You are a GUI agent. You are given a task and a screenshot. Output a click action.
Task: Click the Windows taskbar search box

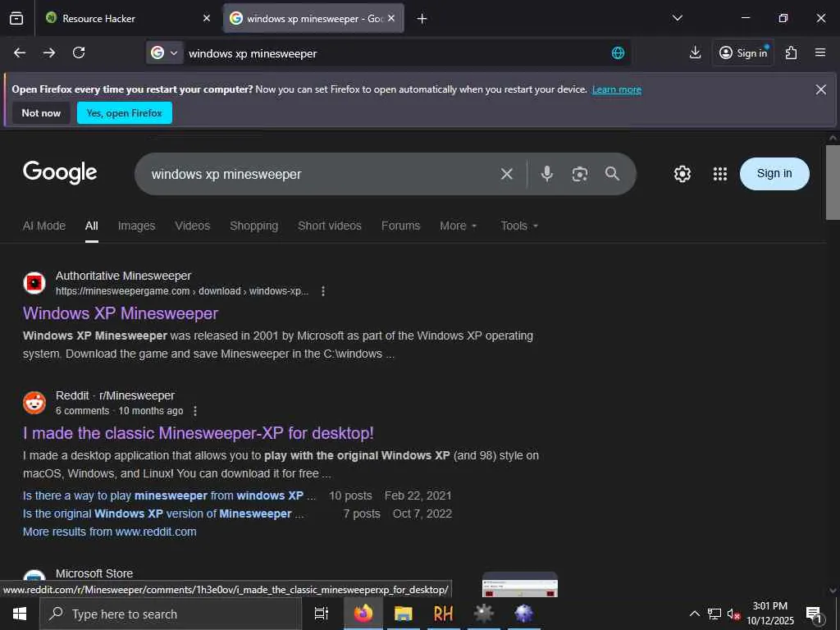click(x=171, y=614)
